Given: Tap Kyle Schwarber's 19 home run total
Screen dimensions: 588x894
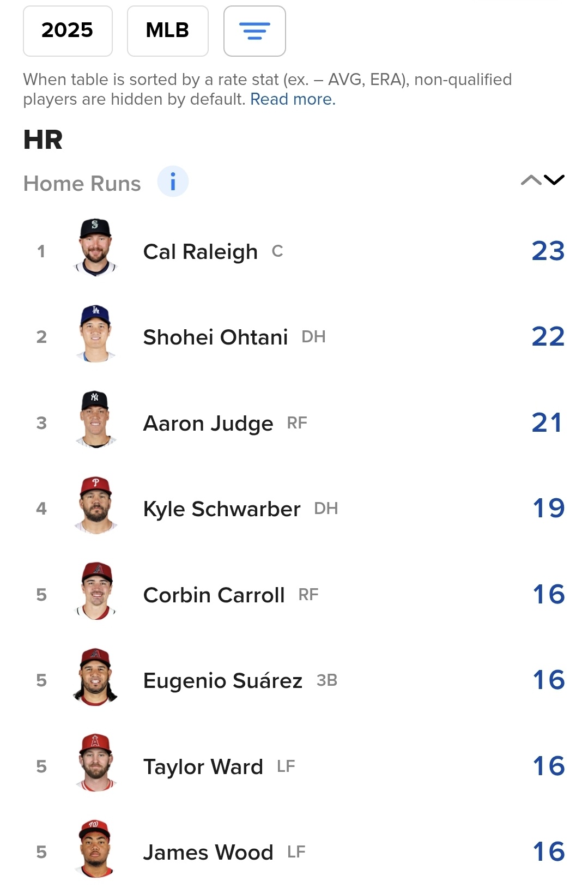Looking at the screenshot, I should [x=548, y=509].
